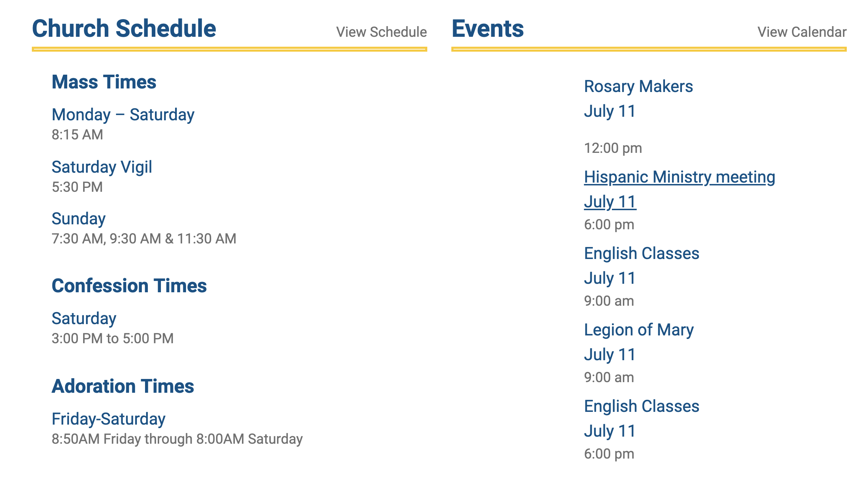Open the Hispanic Ministry meeting event
The image size is (868, 489).
tap(679, 177)
